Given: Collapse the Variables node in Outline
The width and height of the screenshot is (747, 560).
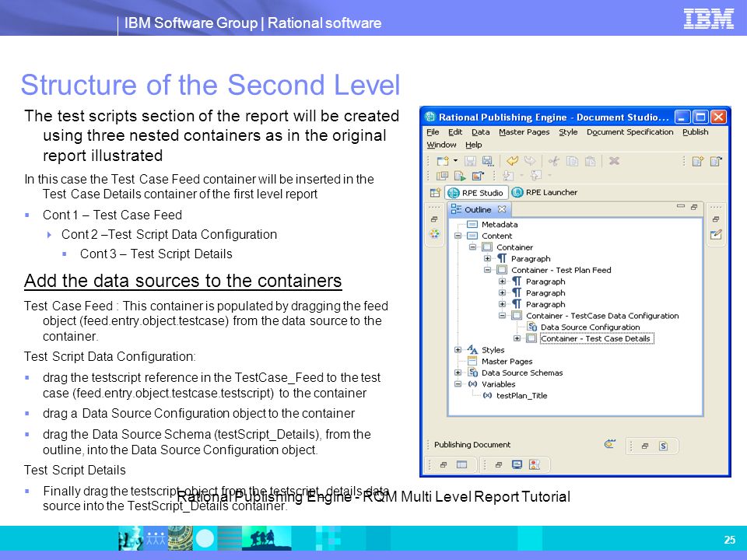Looking at the screenshot, I should coord(458,384).
